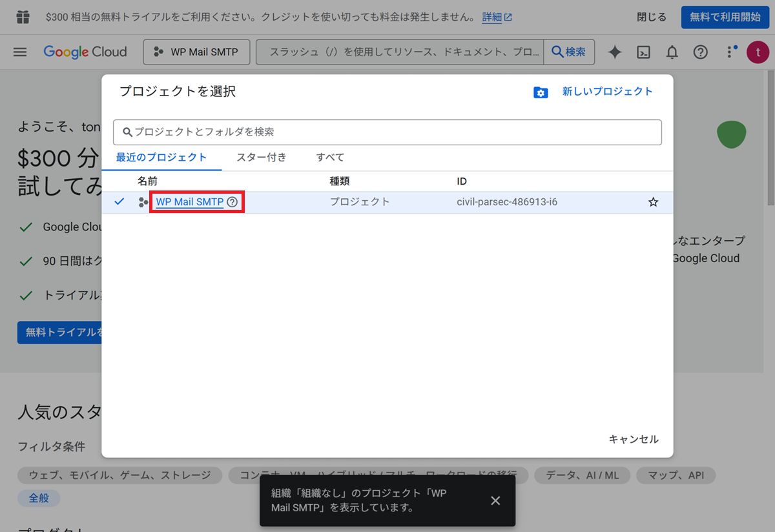Open the three-dot settings menu in header
This screenshot has height=532, width=775.
click(730, 52)
